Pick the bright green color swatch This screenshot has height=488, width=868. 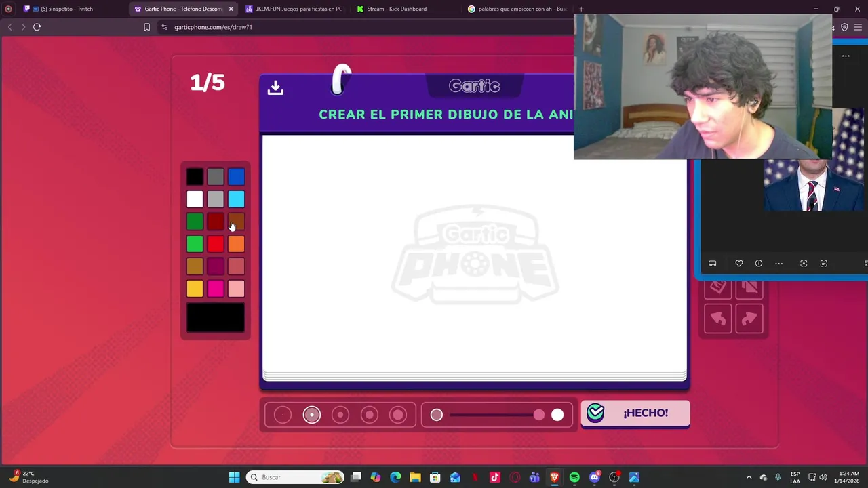click(x=195, y=244)
